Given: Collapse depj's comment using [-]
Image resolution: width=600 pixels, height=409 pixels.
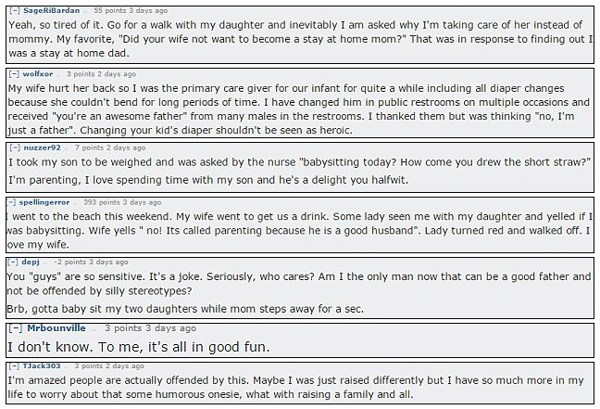Looking at the screenshot, I should [13, 262].
